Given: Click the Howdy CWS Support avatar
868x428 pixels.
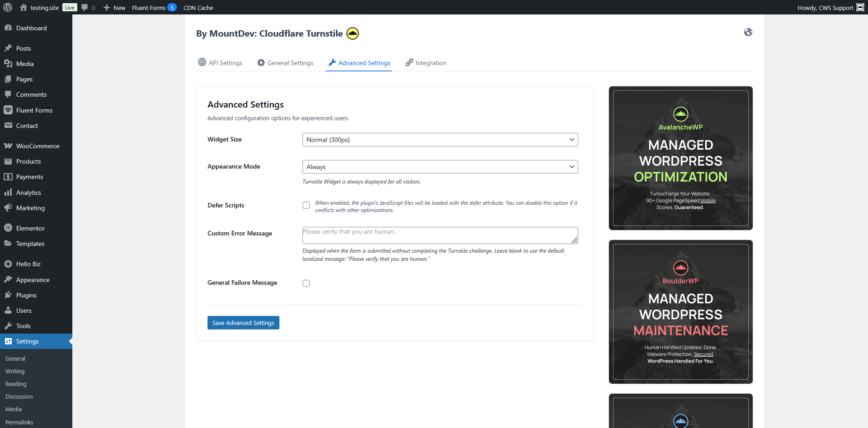Looking at the screenshot, I should point(861,7).
